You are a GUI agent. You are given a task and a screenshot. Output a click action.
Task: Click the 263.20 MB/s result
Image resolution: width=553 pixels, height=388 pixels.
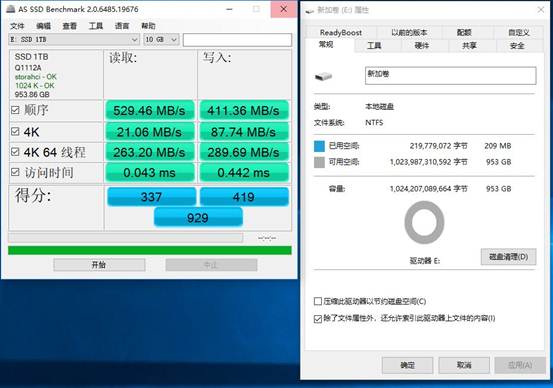click(x=149, y=152)
